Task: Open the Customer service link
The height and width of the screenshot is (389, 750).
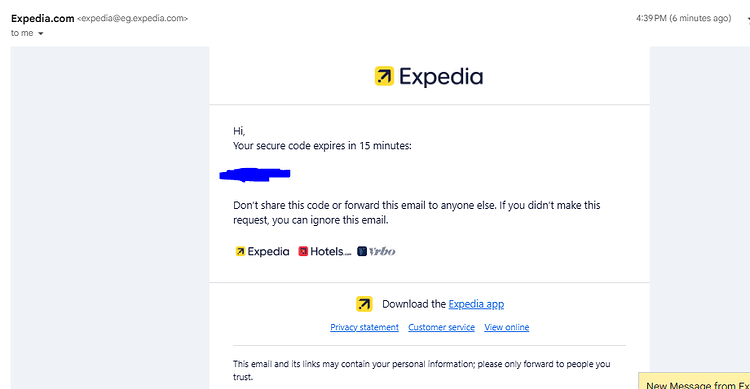Action: pos(441,327)
